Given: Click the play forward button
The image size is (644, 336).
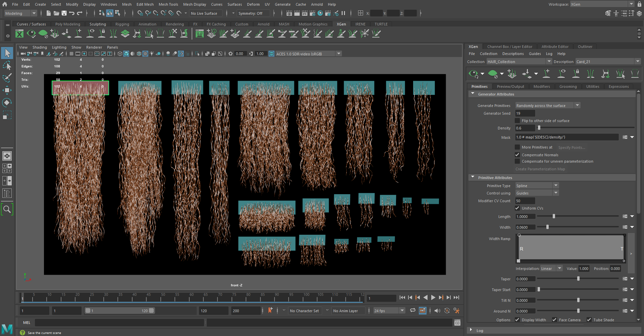Looking at the screenshot, I should pyautogui.click(x=433, y=297).
